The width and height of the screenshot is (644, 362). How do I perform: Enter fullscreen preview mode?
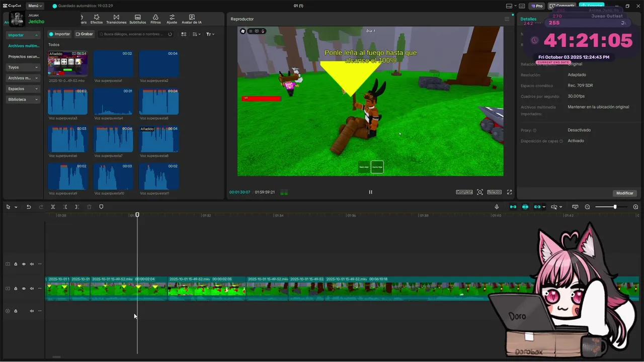pos(509,192)
